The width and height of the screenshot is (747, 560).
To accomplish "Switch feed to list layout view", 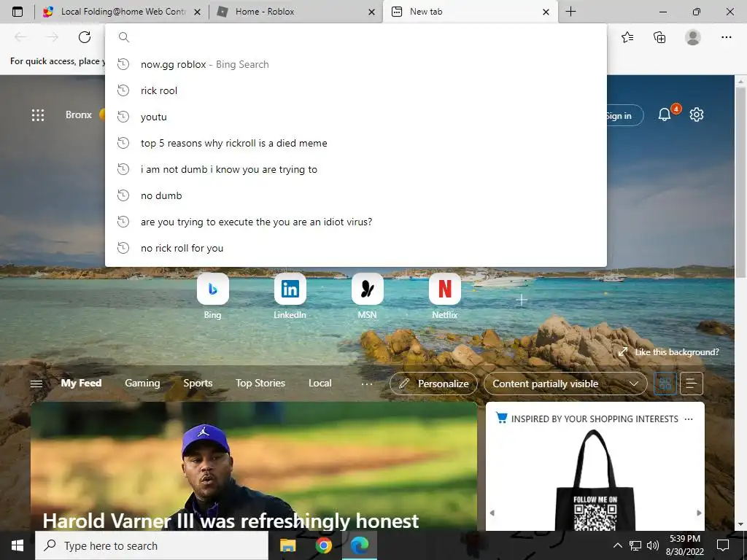I will pos(692,384).
